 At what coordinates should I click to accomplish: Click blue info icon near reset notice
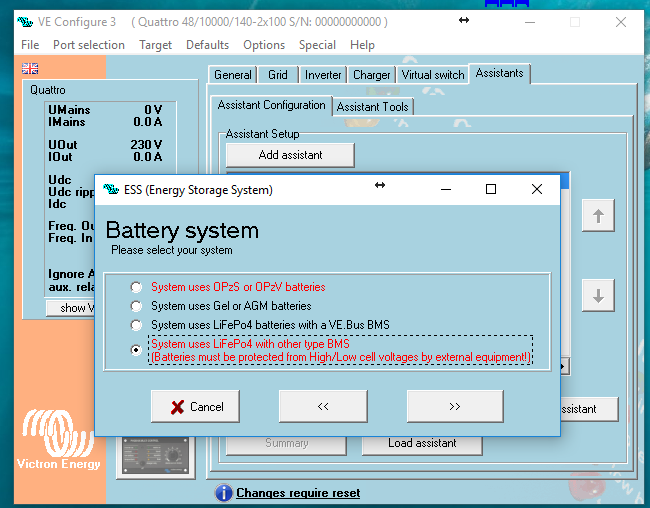(224, 493)
